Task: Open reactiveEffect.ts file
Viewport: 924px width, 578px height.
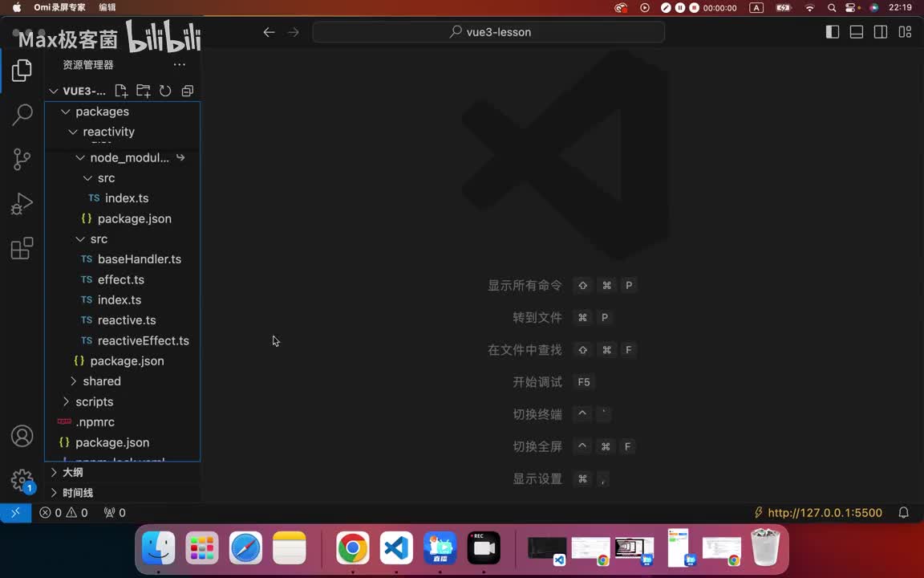Action: [x=123, y=340]
